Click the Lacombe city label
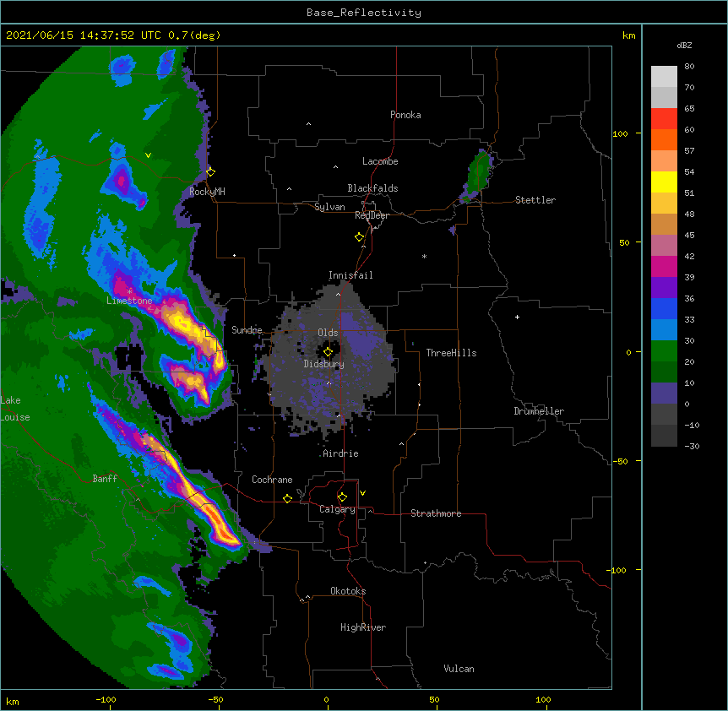The image size is (728, 711). click(380, 161)
